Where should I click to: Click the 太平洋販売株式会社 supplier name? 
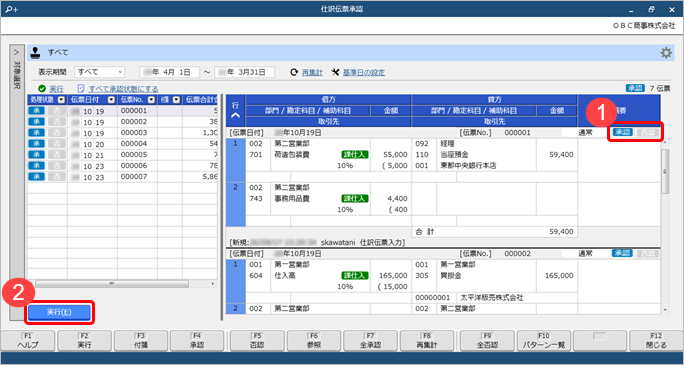(492, 298)
